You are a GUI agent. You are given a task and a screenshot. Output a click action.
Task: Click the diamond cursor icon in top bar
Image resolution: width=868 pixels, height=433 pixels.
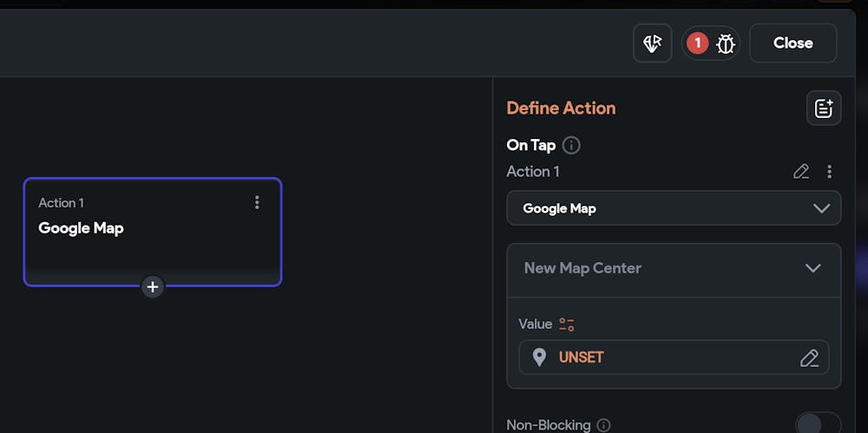[x=653, y=43]
